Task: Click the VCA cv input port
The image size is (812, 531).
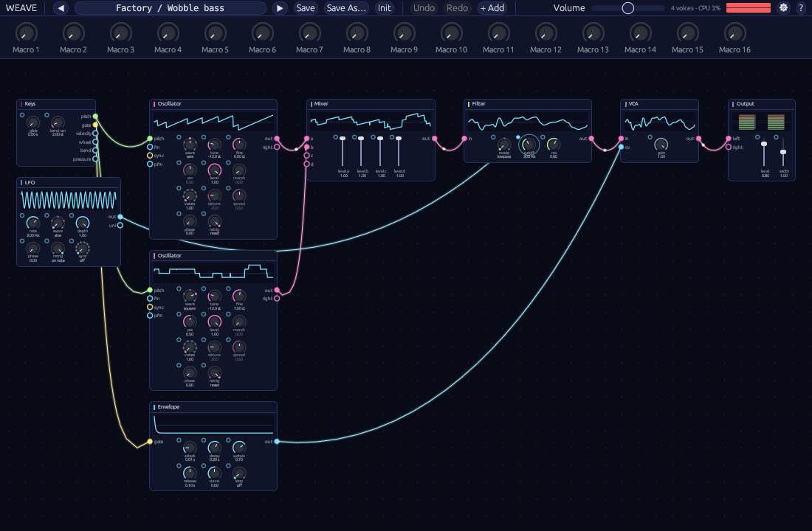Action: click(621, 147)
